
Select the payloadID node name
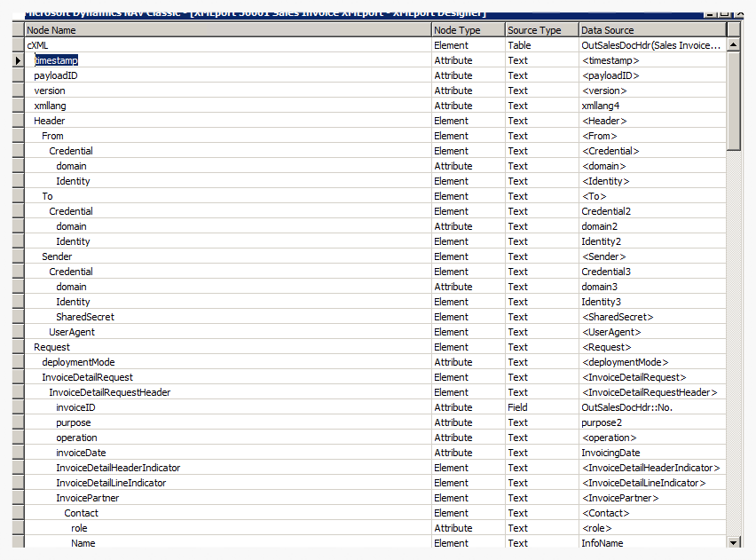pos(56,75)
